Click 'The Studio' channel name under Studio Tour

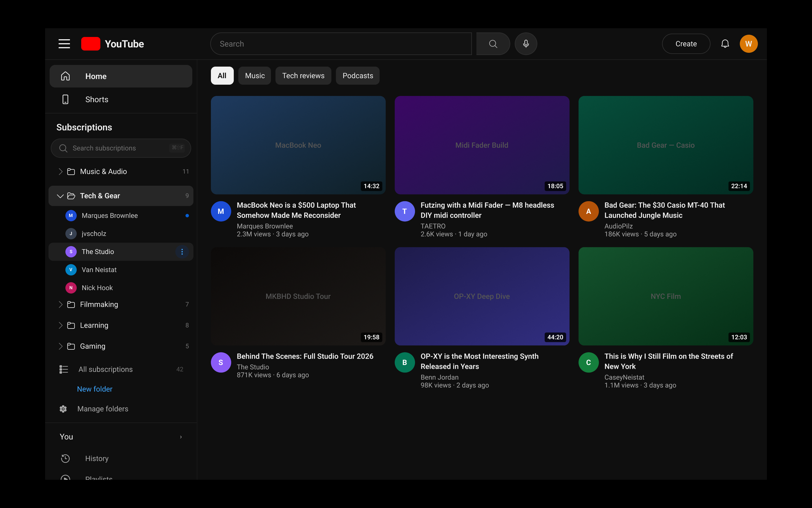pyautogui.click(x=253, y=367)
